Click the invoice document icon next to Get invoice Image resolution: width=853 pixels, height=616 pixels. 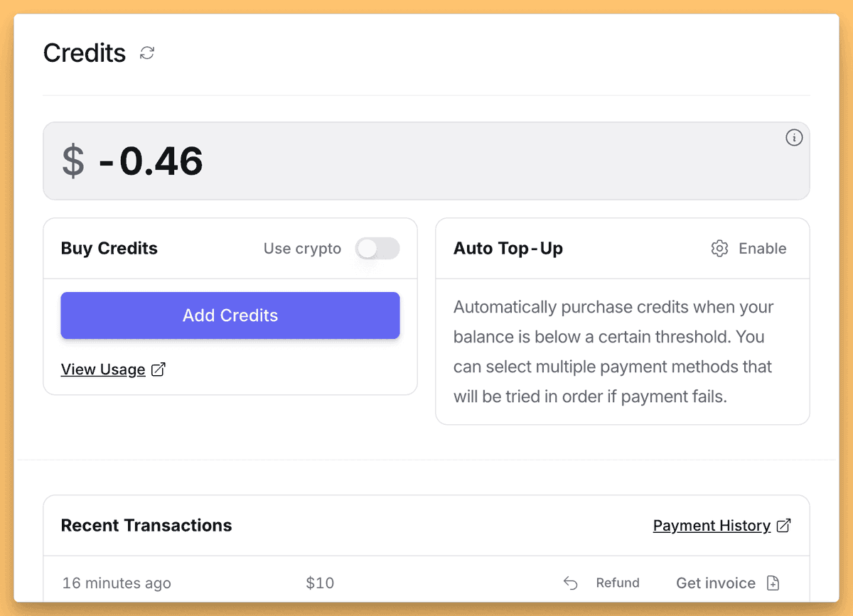tap(772, 583)
